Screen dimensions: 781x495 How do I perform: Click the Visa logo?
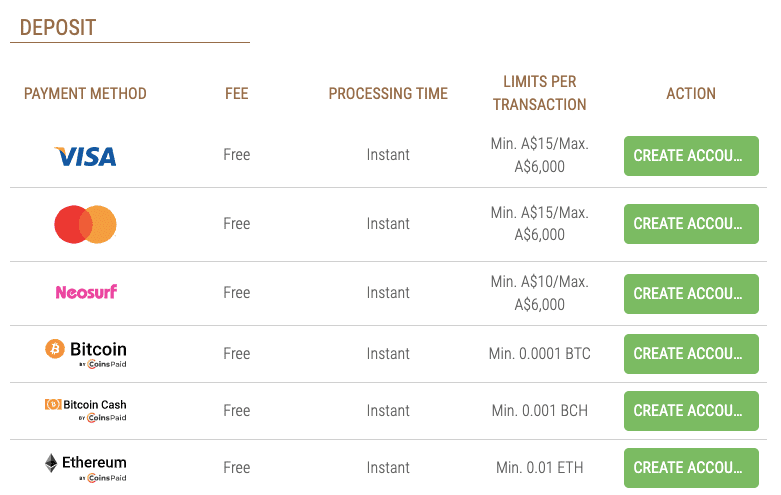tap(85, 156)
